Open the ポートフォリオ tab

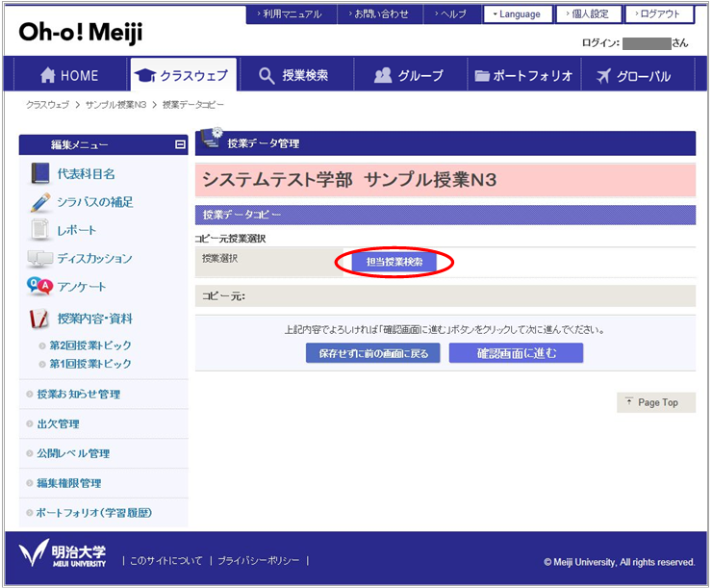[524, 75]
